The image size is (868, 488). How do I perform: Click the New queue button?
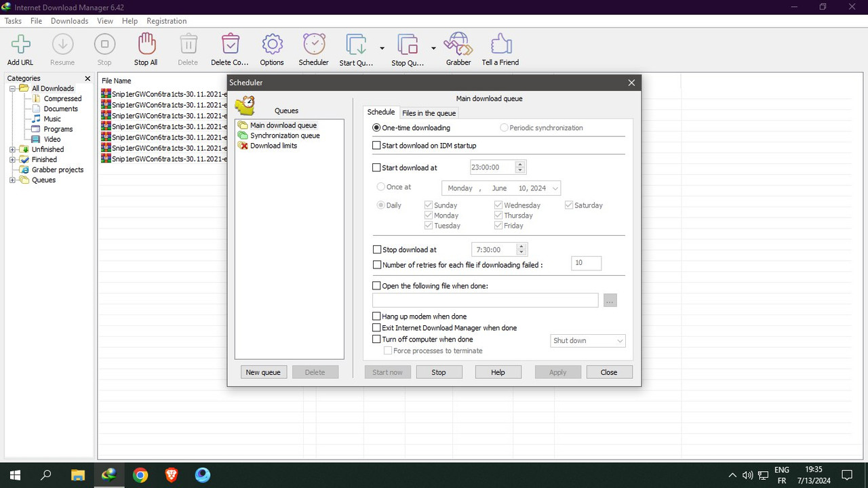(x=263, y=372)
